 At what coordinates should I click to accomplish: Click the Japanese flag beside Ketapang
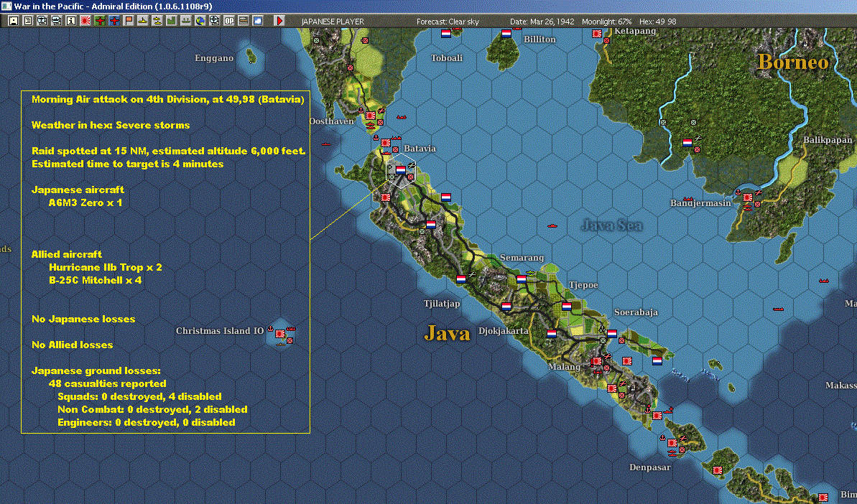tap(597, 33)
